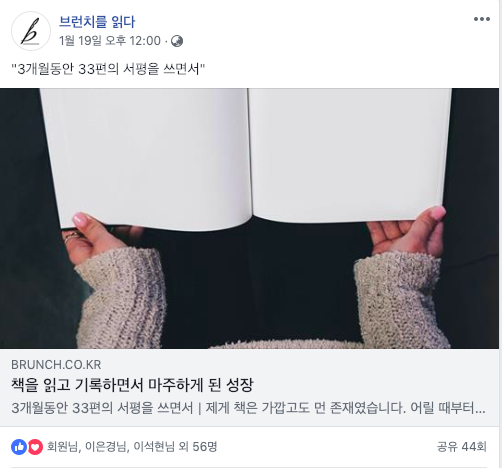502x468 pixels.
Task: Open the three-dot post options menu
Action: (482, 19)
